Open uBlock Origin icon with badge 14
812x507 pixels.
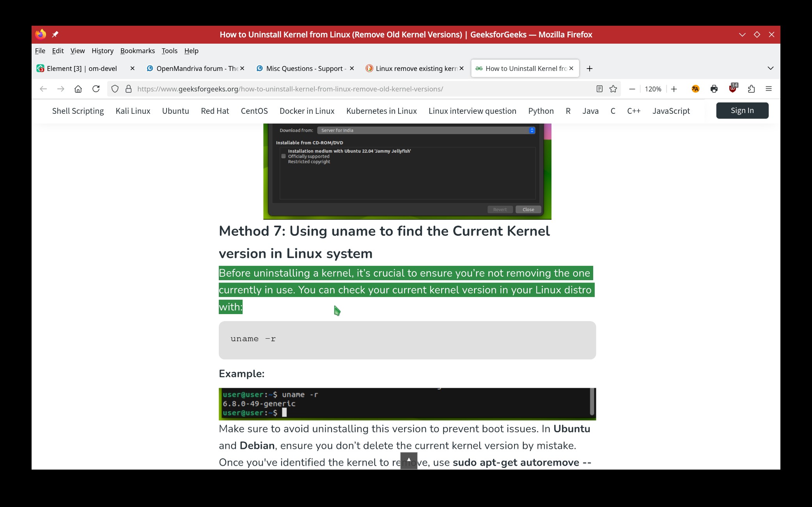tap(733, 89)
